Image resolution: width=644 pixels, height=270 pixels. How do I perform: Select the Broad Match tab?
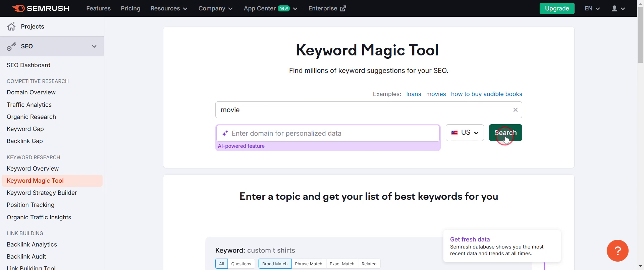coord(275,264)
